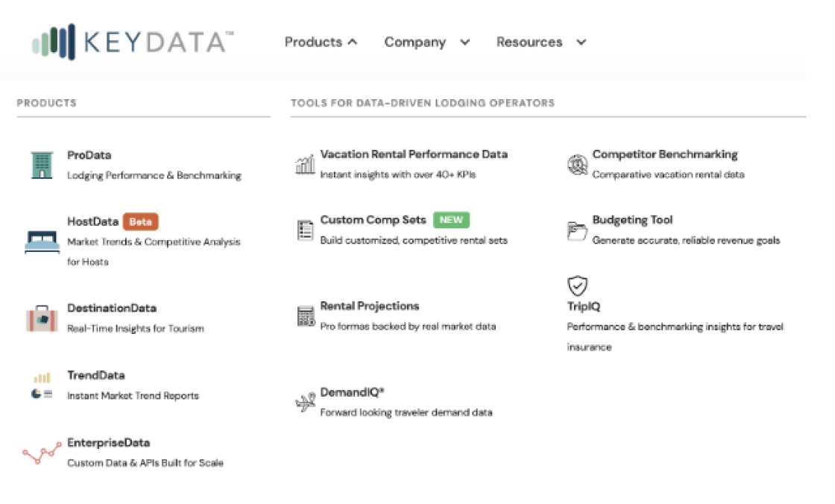This screenshot has height=504, width=835.
Task: Go to homepage via Key Data logo
Action: (131, 42)
